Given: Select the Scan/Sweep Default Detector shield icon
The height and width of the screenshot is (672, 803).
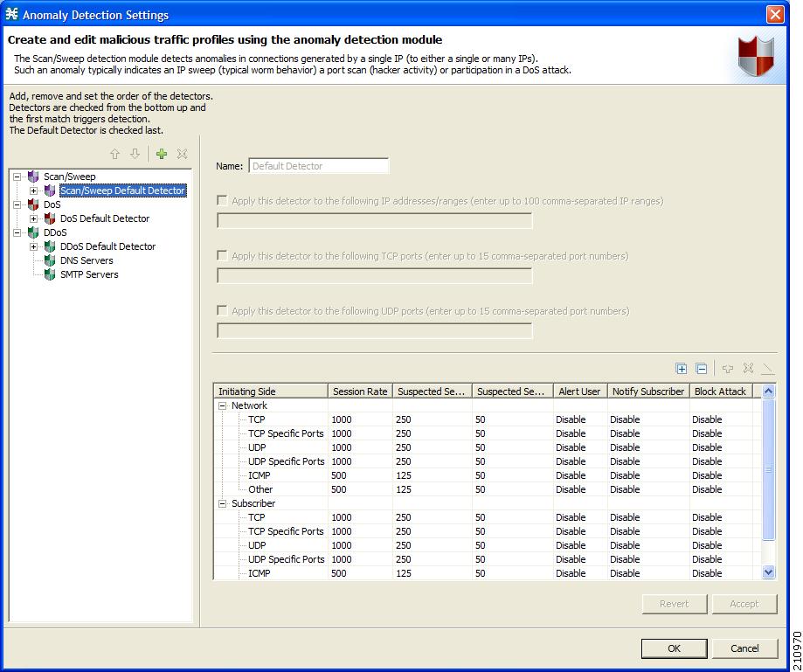Looking at the screenshot, I should pyautogui.click(x=49, y=191).
